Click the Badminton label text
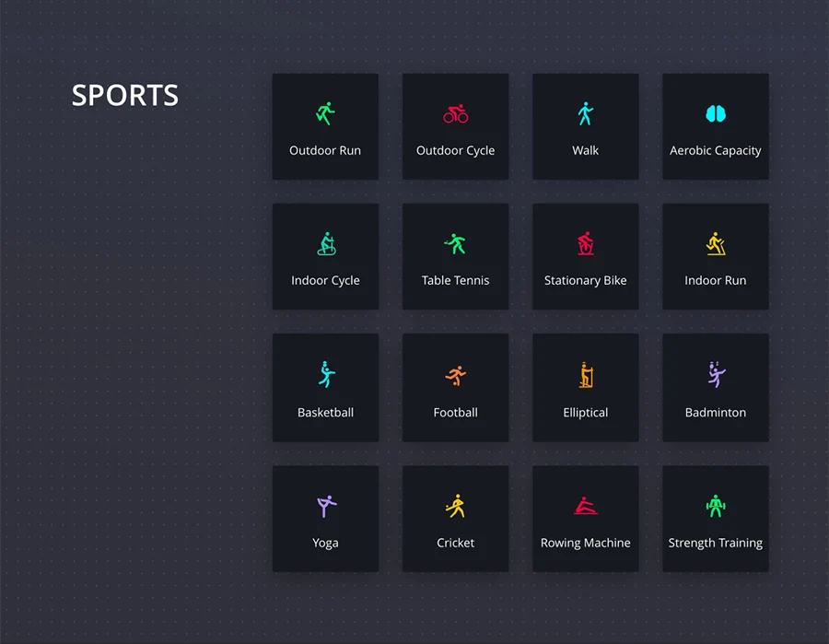This screenshot has height=644, width=829. 716,413
